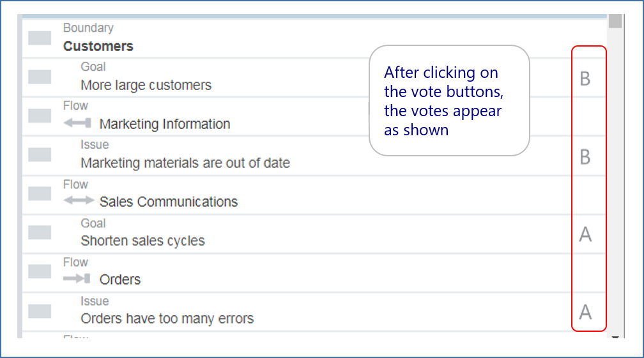Screen dimensions: 644x358
Task: Click the vertical scrollbar thumb at top
Action: pyautogui.click(x=615, y=22)
